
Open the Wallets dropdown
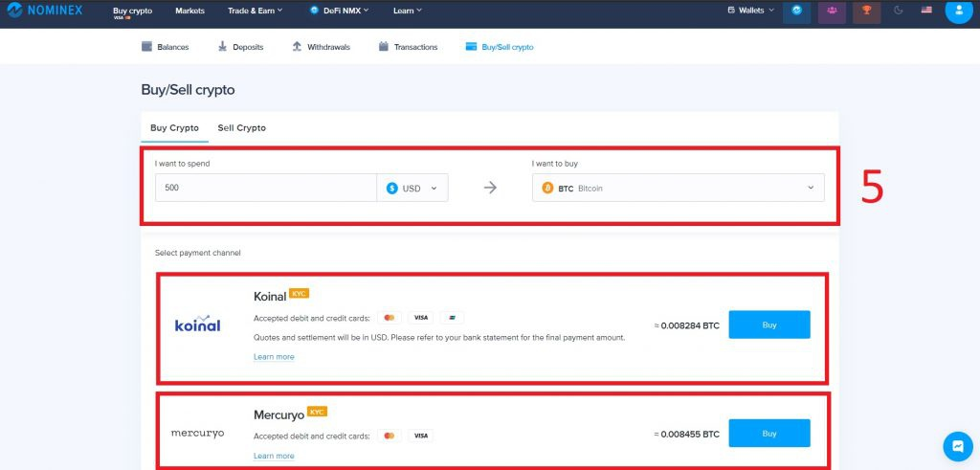[750, 11]
